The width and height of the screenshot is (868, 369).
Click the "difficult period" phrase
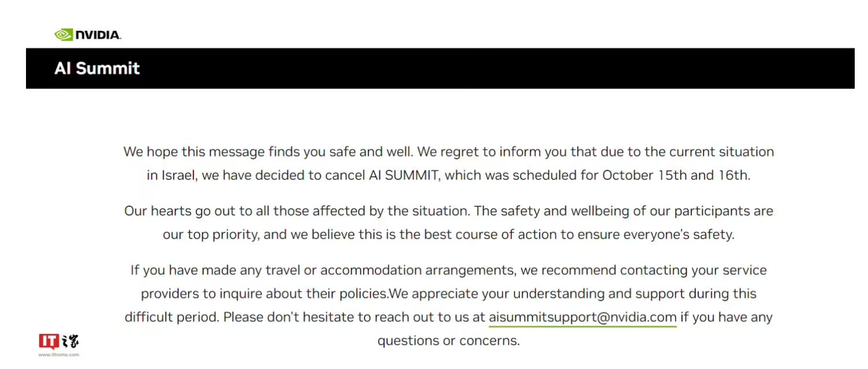tap(172, 318)
